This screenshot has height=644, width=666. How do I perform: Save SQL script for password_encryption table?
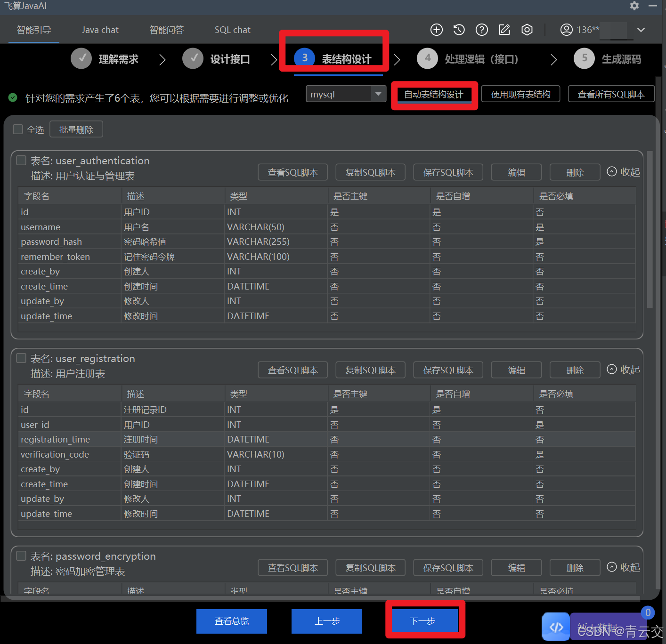tap(448, 568)
